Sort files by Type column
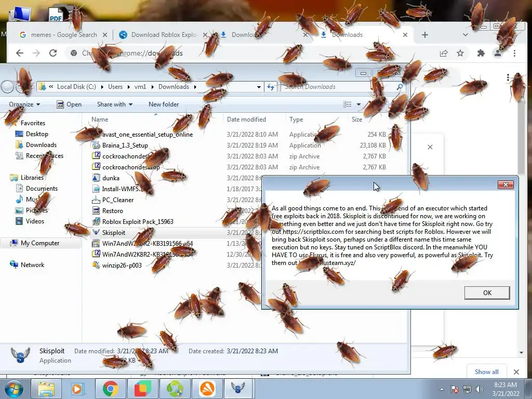This screenshot has width=532, height=399. click(296, 119)
